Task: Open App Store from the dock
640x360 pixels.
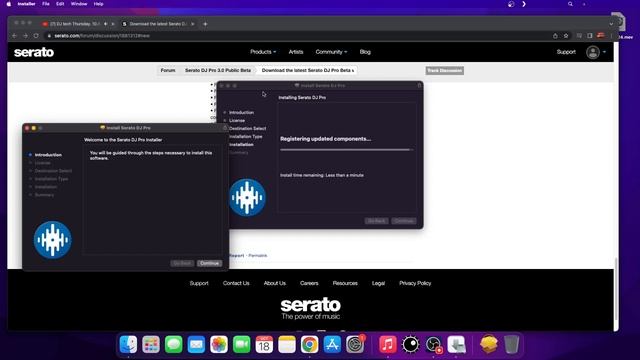Action: coord(332,344)
